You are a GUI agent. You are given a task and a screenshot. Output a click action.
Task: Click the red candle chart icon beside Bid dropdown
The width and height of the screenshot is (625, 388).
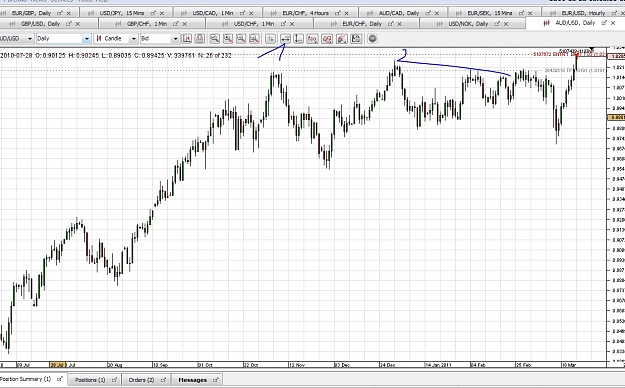187,39
